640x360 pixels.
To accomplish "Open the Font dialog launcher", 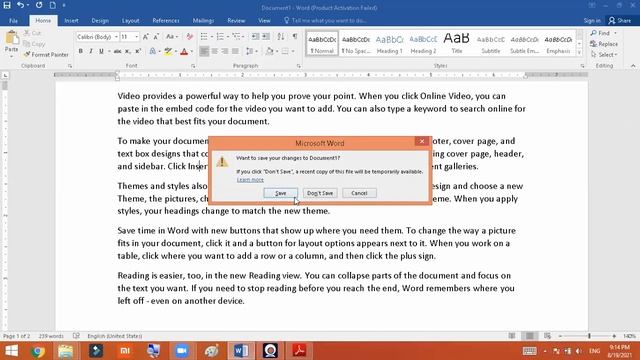I will click(193, 66).
